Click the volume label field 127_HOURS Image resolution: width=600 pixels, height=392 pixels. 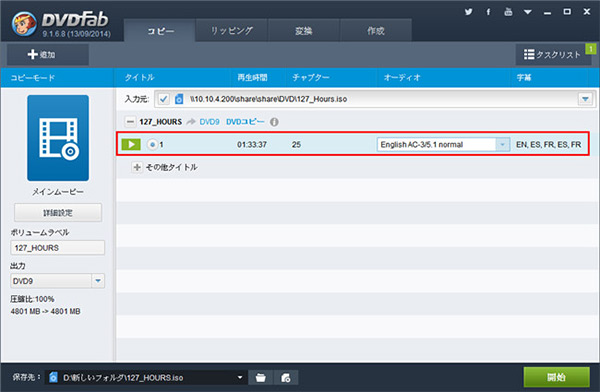tap(57, 248)
